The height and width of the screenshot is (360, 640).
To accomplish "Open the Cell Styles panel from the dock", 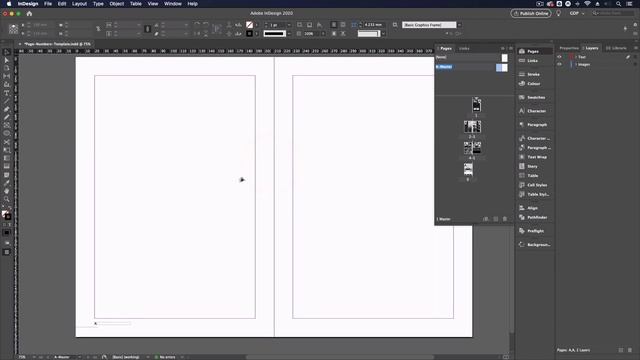I will pos(533,185).
